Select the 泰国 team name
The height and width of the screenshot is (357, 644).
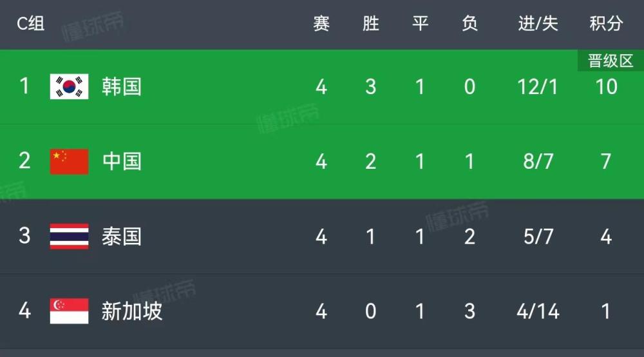coord(122,236)
